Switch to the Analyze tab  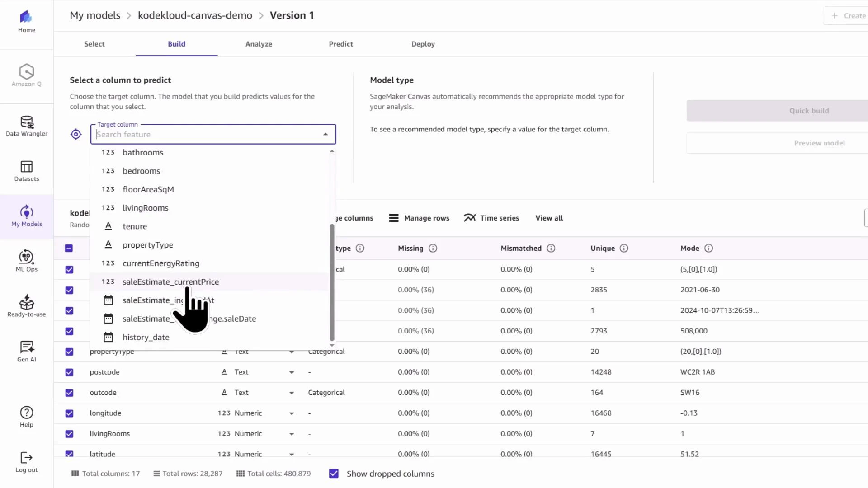pos(259,44)
